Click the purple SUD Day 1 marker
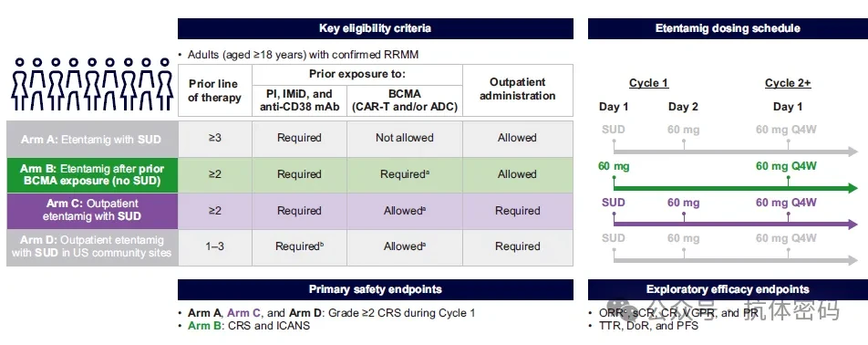This screenshot has width=868, height=345. tap(614, 203)
